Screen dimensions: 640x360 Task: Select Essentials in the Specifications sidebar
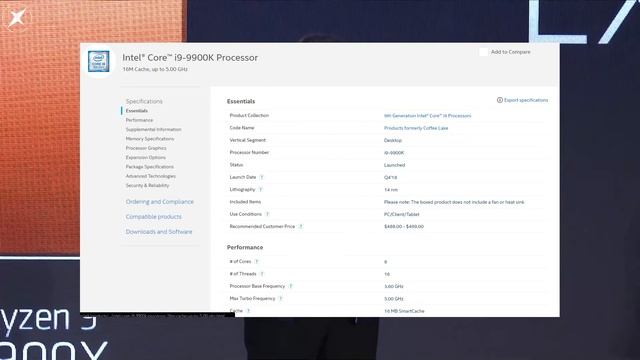pyautogui.click(x=137, y=111)
